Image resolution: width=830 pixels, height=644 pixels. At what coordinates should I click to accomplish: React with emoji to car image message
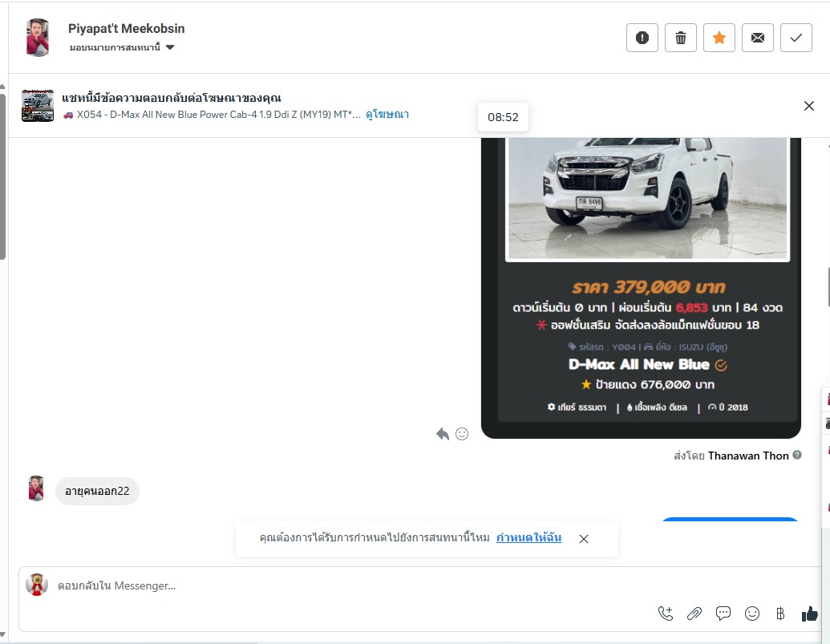click(462, 434)
